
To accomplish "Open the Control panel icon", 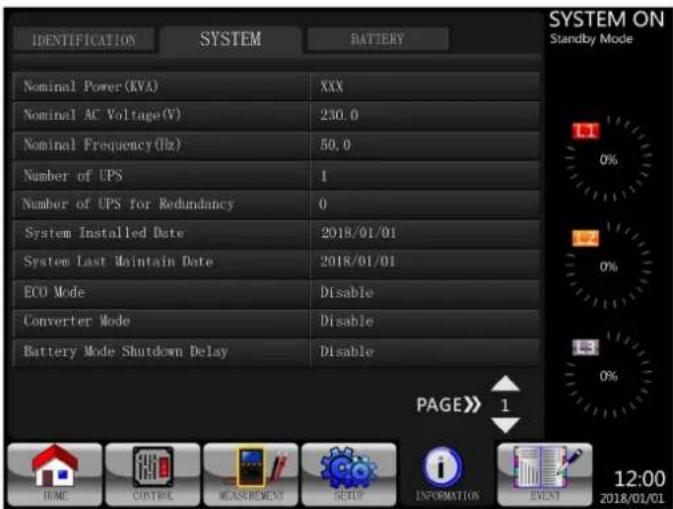I will [153, 474].
